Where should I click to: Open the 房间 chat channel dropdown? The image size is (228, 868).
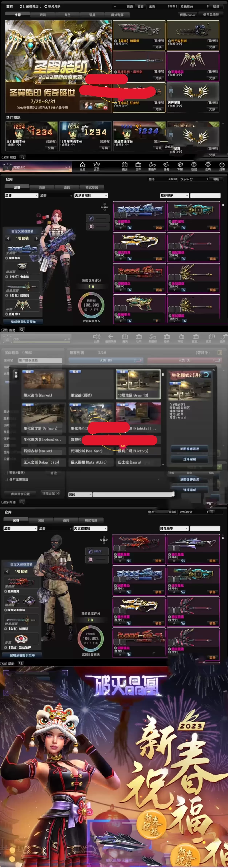80,494
